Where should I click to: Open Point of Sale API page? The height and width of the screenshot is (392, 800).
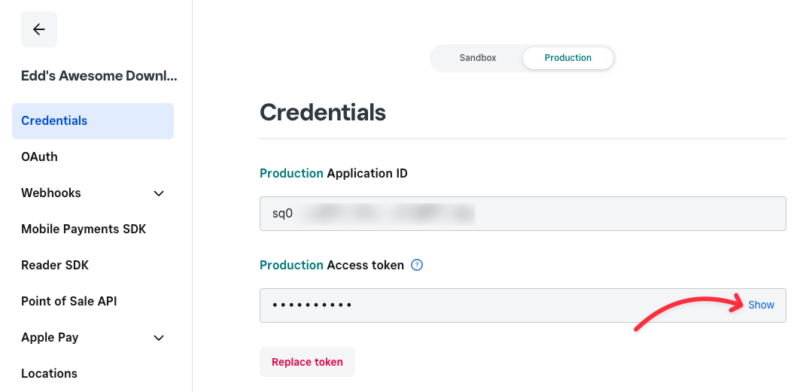click(69, 301)
